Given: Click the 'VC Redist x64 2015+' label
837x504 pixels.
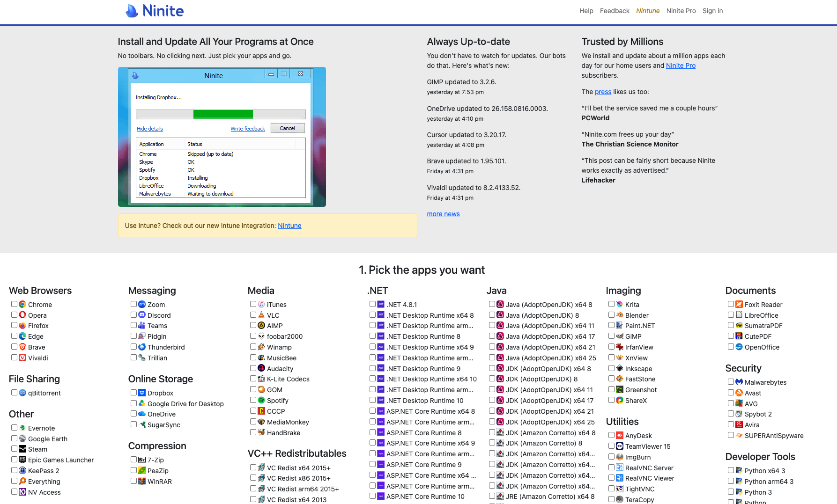Looking at the screenshot, I should click(299, 468).
